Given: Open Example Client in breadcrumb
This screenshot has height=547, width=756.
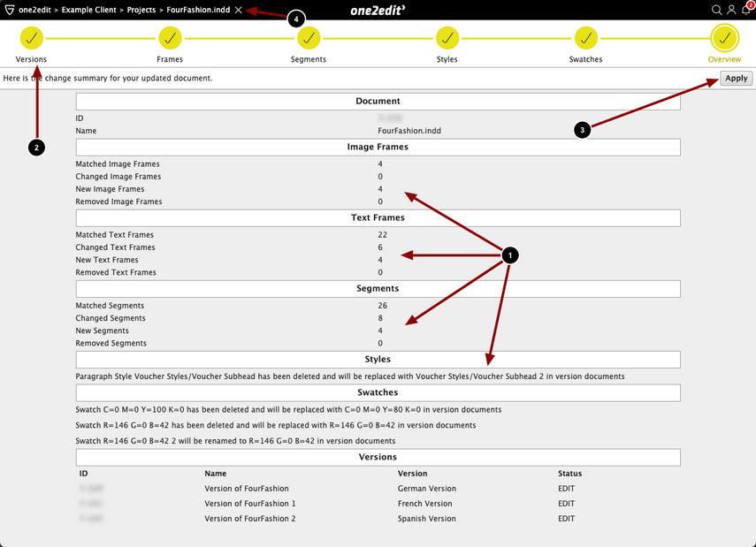Looking at the screenshot, I should coord(88,10).
